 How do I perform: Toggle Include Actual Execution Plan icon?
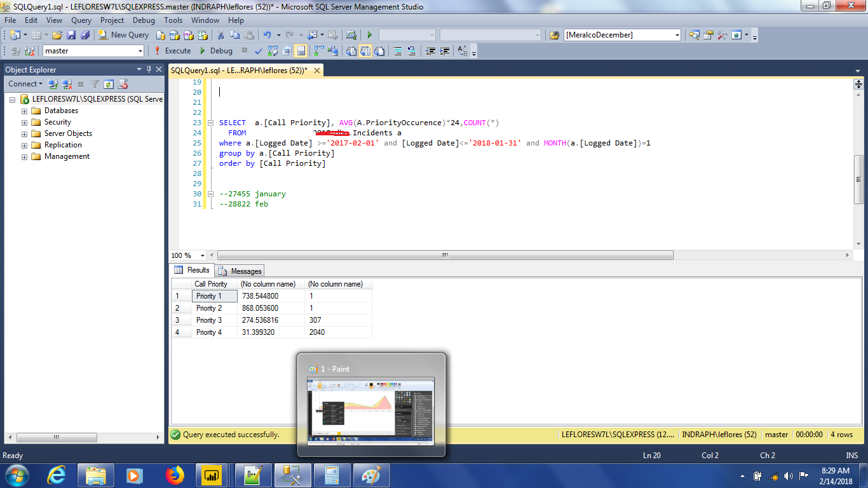(x=319, y=51)
